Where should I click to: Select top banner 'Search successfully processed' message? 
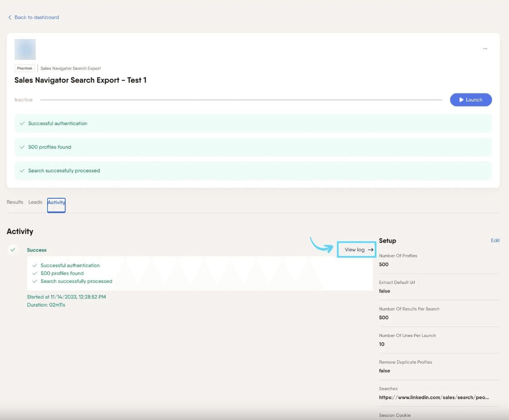253,171
